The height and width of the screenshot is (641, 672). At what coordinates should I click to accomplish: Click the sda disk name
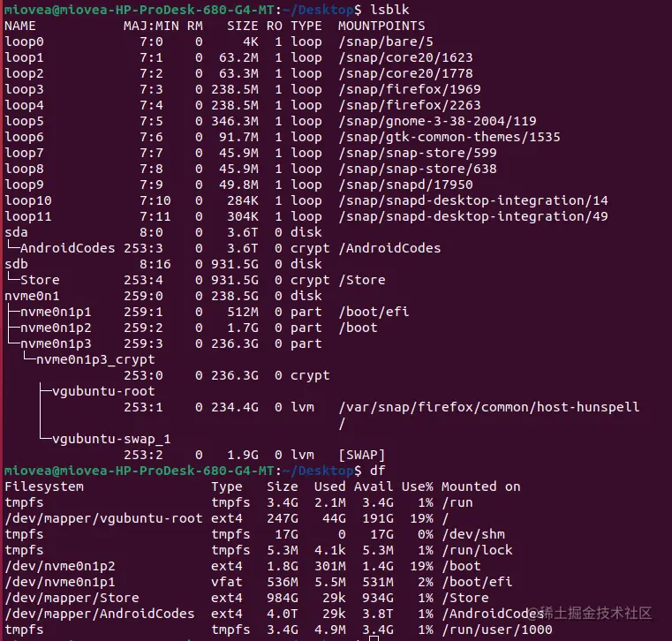coord(16,232)
